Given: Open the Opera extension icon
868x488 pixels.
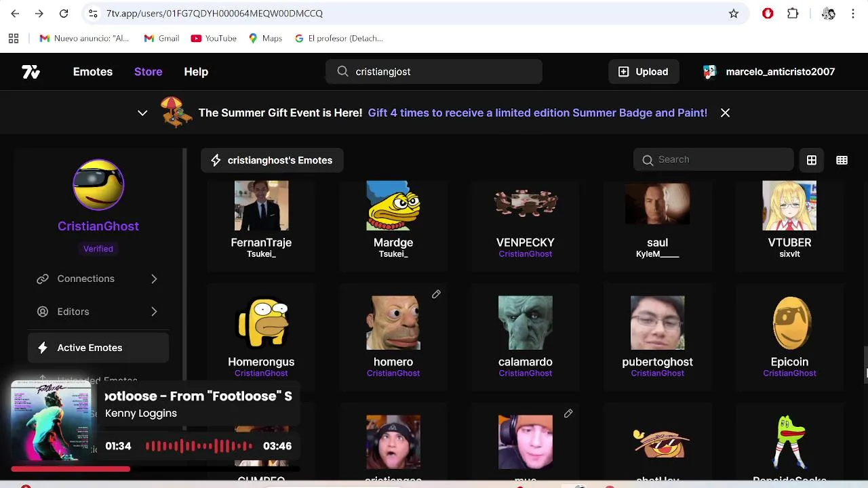Looking at the screenshot, I should point(768,14).
